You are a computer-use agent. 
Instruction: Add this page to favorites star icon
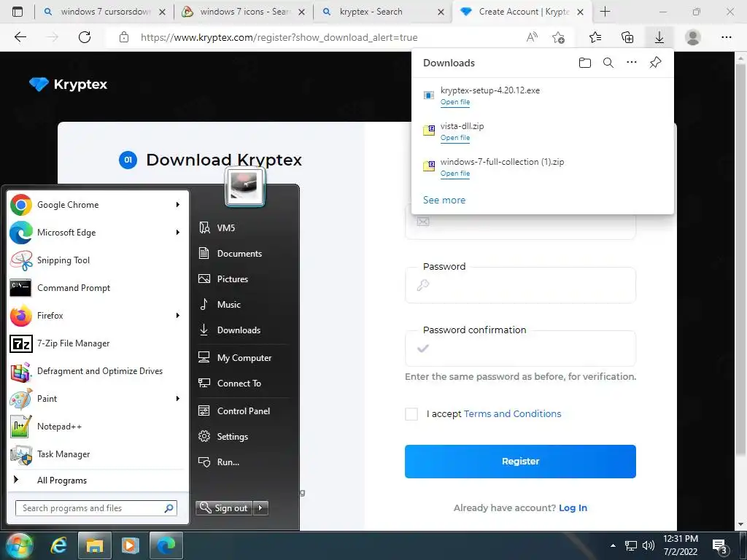[558, 37]
